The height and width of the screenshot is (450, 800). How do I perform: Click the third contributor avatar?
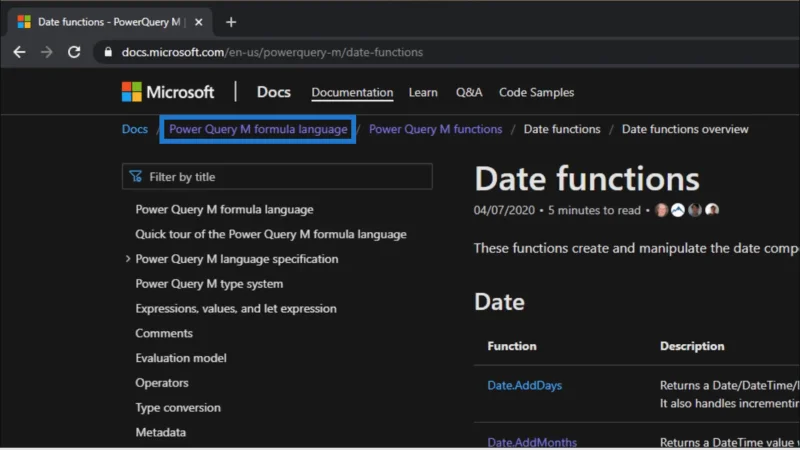tap(694, 210)
